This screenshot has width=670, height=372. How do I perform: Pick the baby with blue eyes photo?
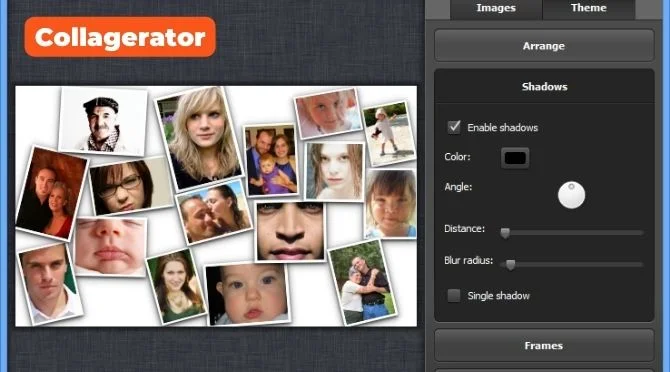[x=248, y=294]
